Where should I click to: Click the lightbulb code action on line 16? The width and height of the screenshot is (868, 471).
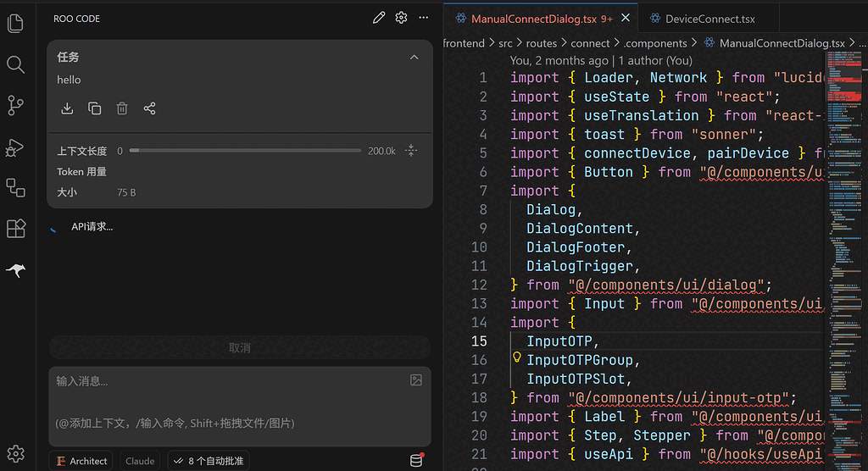(516, 357)
